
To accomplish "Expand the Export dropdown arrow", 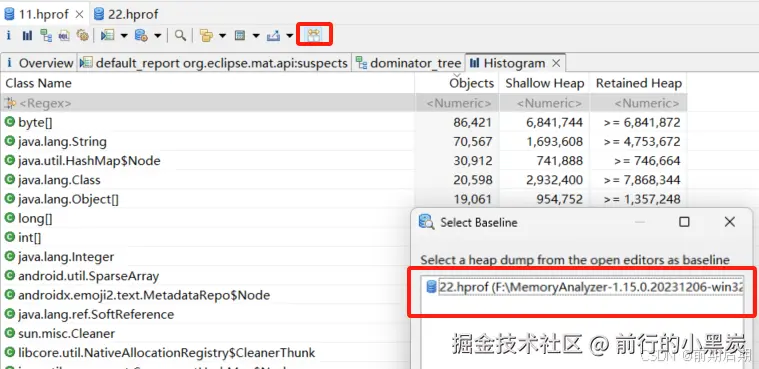I will coord(289,36).
